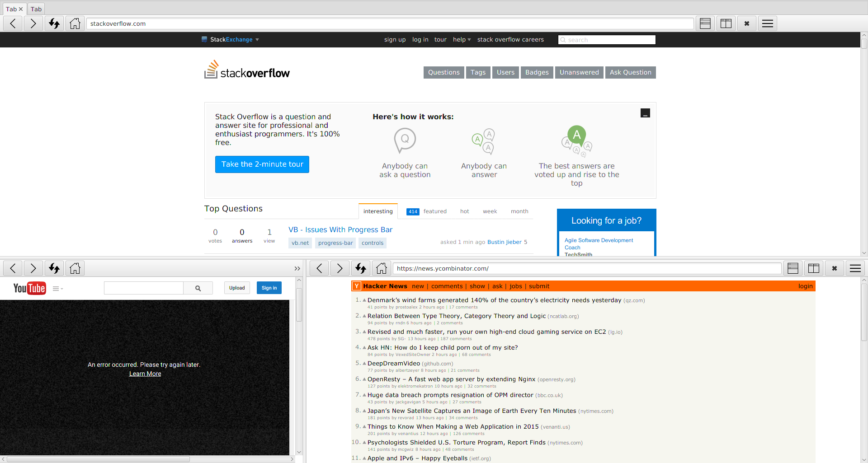Image resolution: width=868 pixels, height=463 pixels.
Task: Close the first browser tab
Action: click(x=21, y=9)
